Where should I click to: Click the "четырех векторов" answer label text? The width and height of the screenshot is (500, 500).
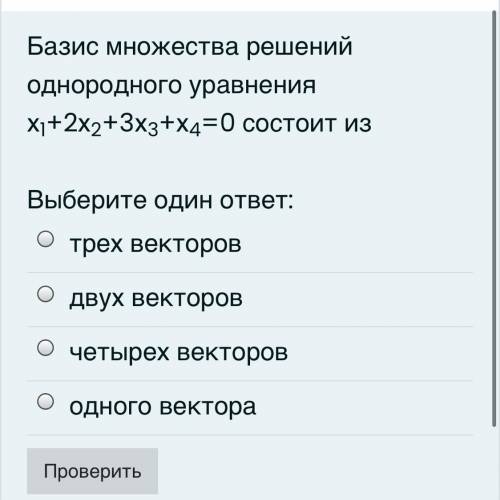point(179,352)
